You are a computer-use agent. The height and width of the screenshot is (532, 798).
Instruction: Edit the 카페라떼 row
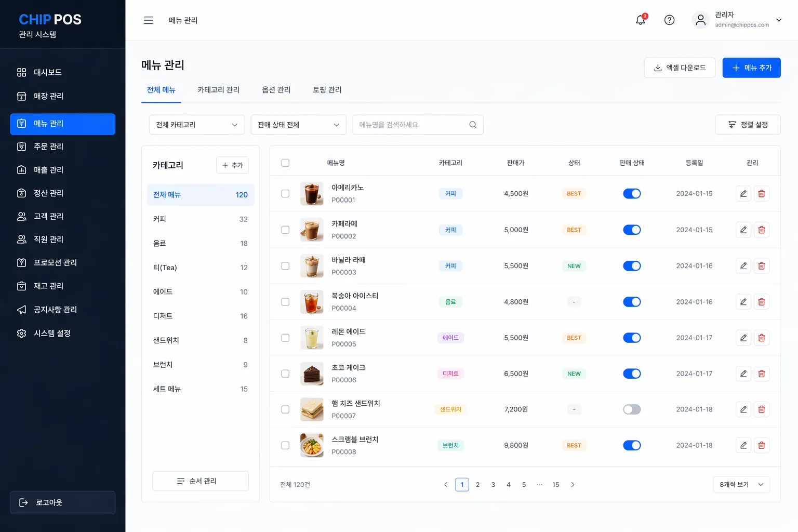[743, 230]
